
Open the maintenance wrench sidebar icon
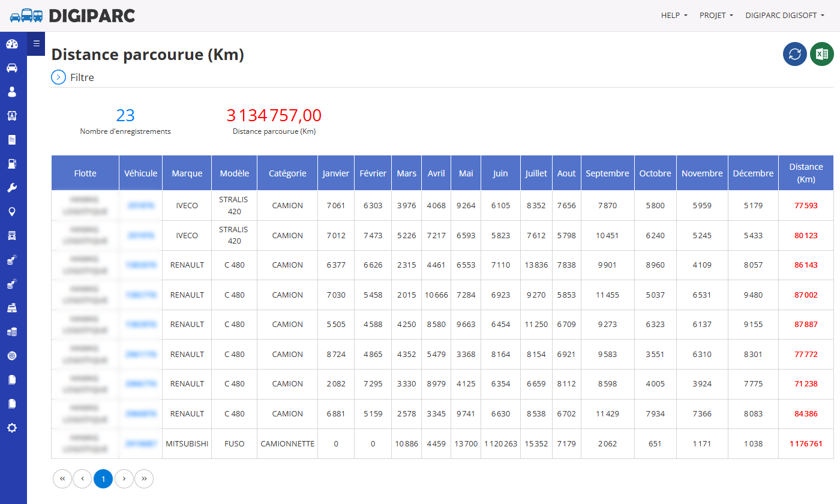coord(12,188)
